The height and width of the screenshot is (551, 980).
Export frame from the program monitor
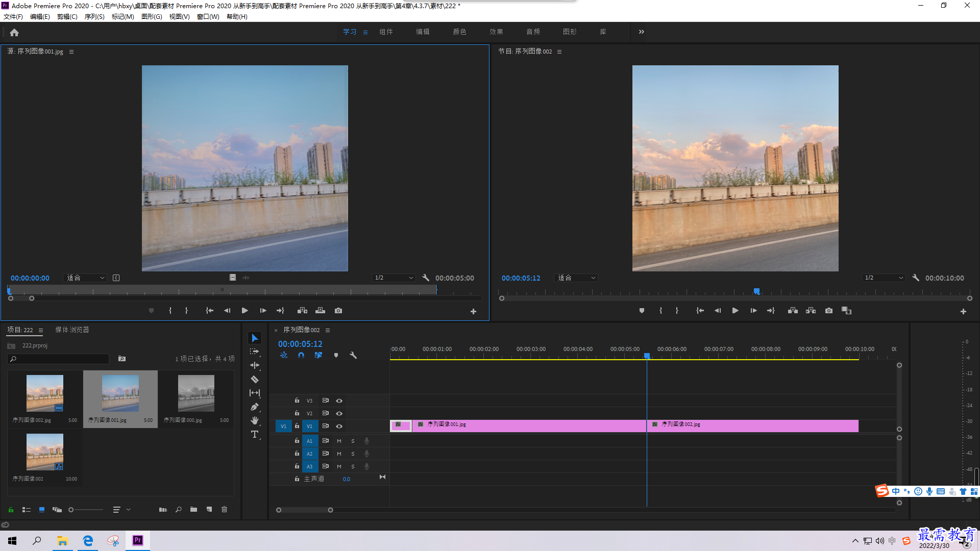[829, 311]
